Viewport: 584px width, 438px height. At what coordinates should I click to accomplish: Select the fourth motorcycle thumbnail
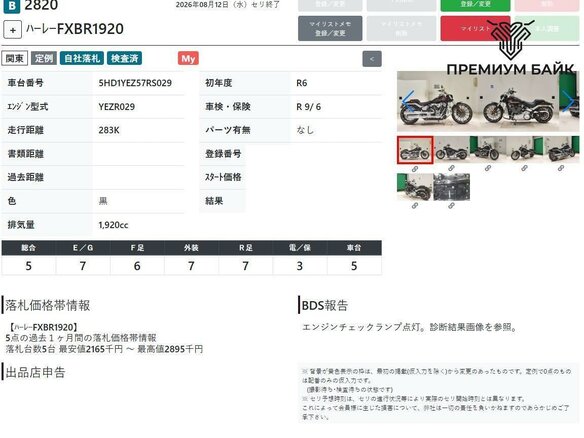tap(524, 149)
